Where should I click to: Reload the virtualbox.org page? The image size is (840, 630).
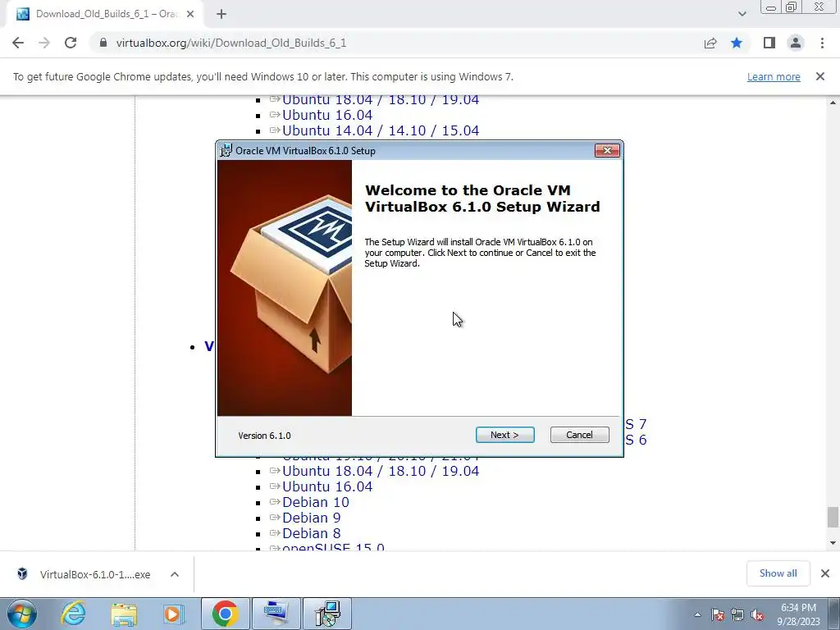(x=71, y=43)
